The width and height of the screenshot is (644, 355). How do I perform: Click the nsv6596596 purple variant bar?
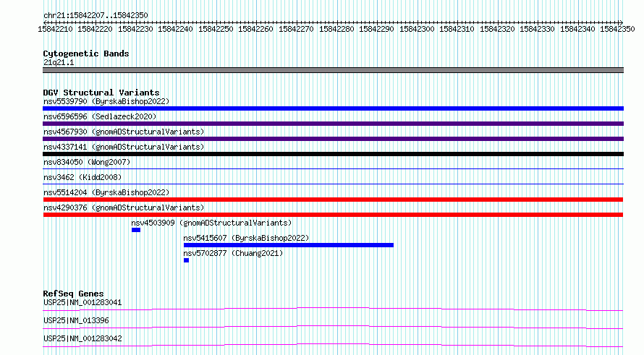point(333,124)
